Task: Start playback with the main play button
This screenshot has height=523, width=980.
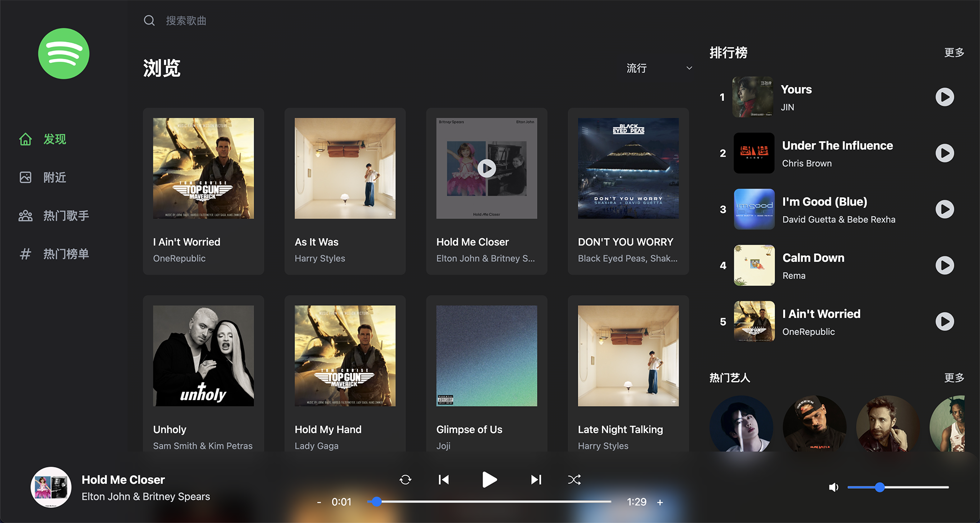Action: (x=489, y=480)
